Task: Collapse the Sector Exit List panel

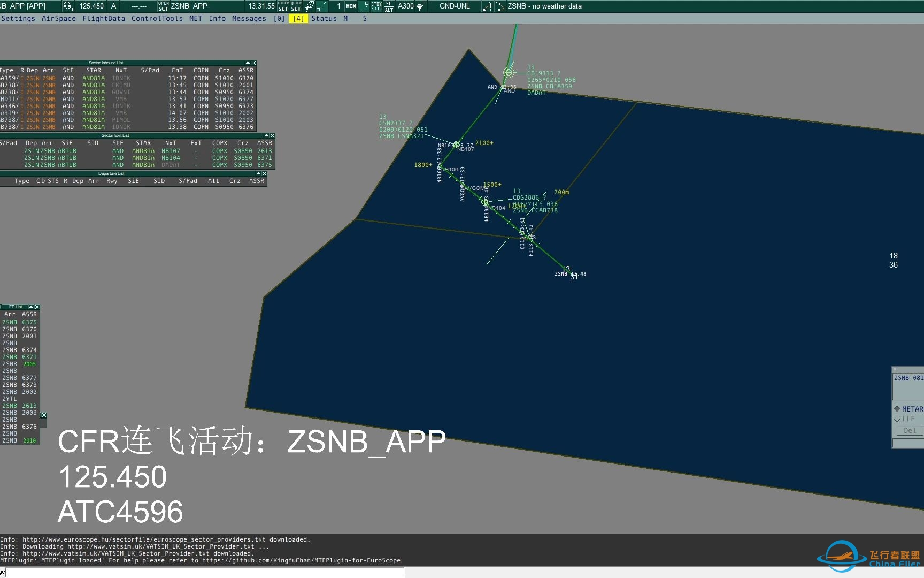Action: [266, 136]
